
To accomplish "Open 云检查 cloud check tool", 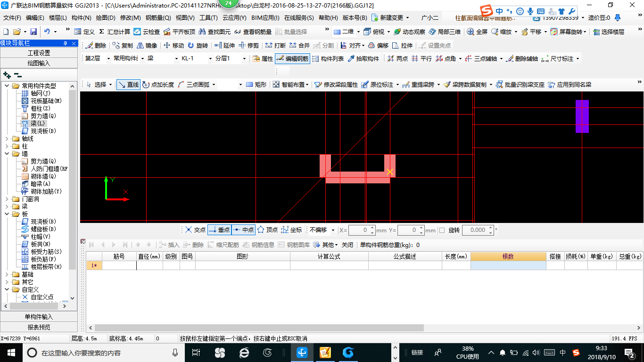I will [x=147, y=32].
